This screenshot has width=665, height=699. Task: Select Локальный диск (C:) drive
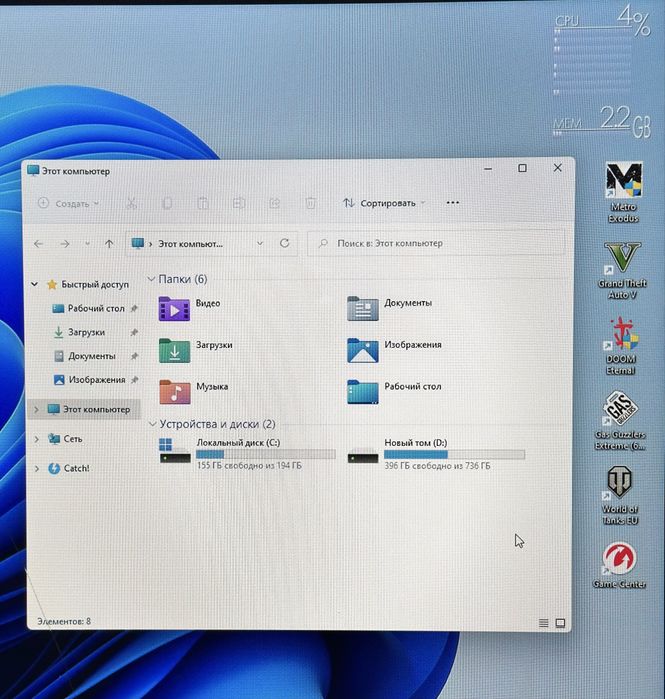pyautogui.click(x=247, y=453)
